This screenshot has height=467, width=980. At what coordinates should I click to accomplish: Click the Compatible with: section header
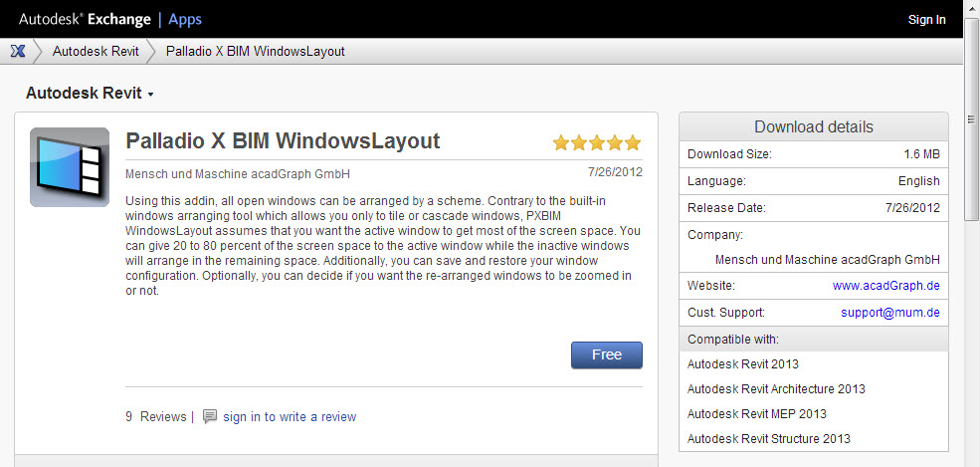(x=814, y=339)
